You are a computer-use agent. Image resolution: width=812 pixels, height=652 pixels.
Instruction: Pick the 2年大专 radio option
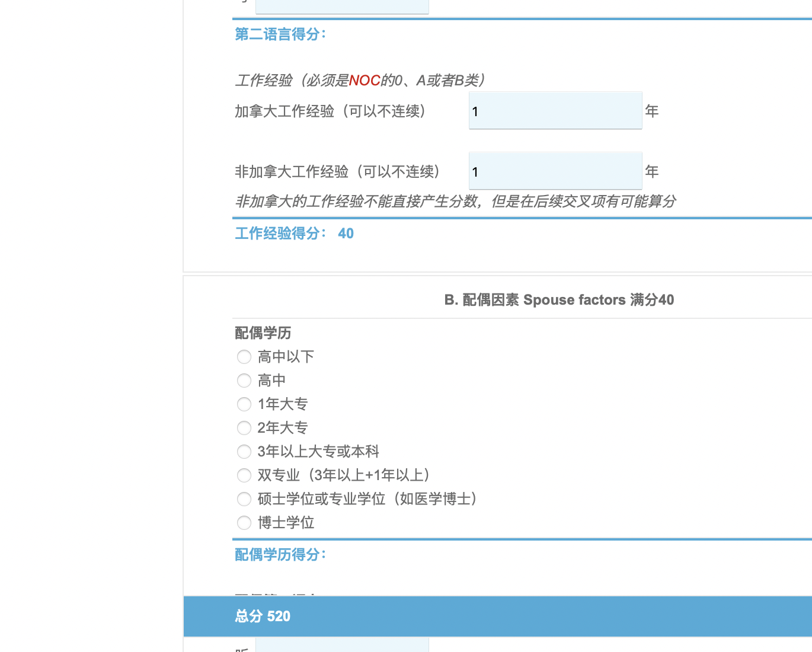click(x=244, y=428)
